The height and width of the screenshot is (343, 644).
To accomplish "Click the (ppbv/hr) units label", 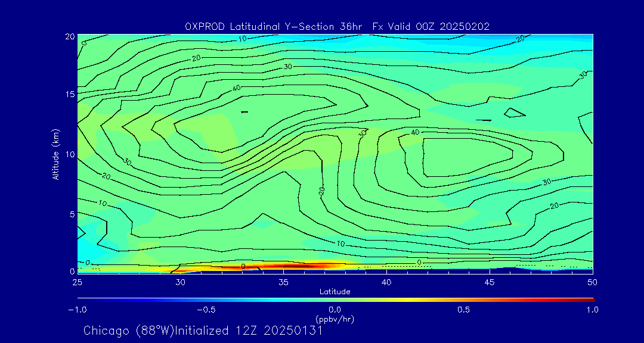I will [335, 319].
